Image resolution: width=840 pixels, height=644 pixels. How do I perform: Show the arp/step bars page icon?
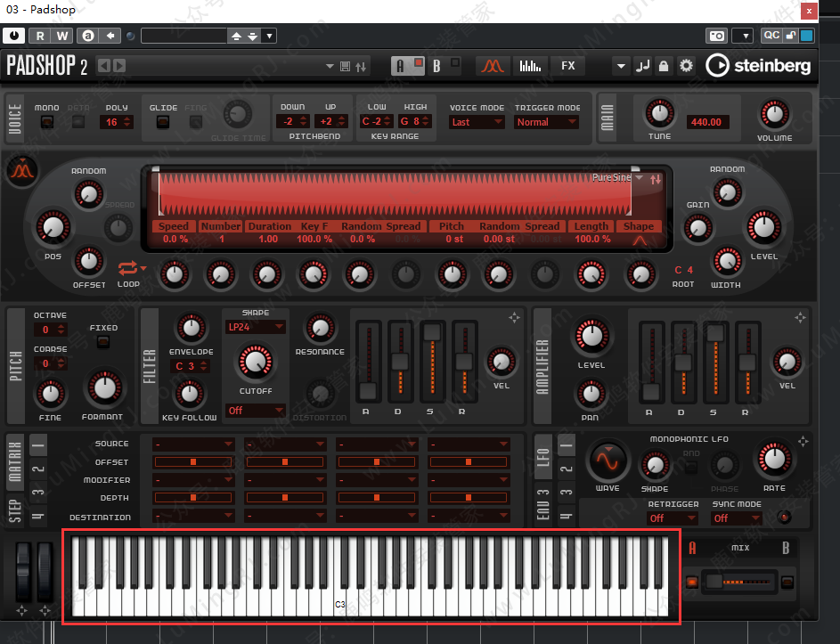[x=530, y=66]
